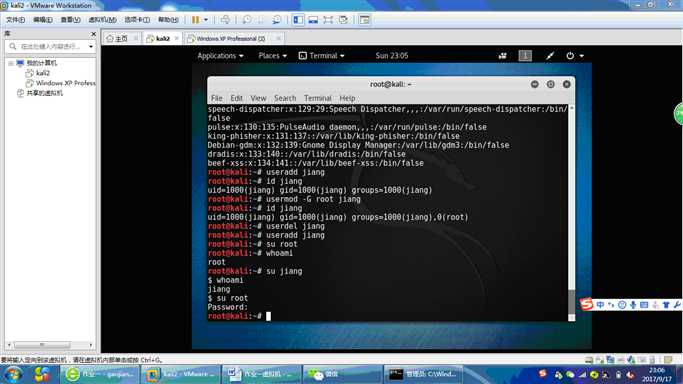Click the taskbar clock showing 23:06
This screenshot has width=683, height=384.
(657, 374)
